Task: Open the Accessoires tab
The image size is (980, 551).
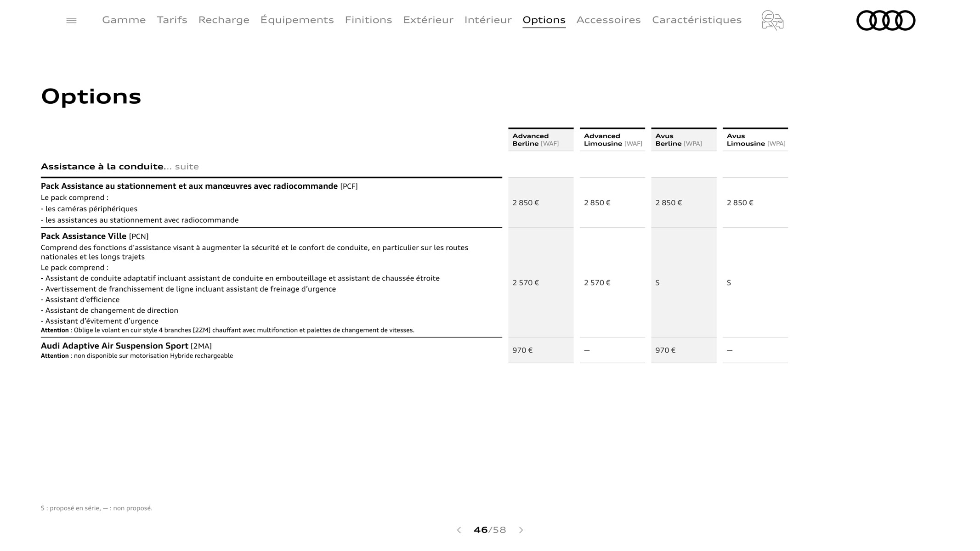Action: [608, 20]
